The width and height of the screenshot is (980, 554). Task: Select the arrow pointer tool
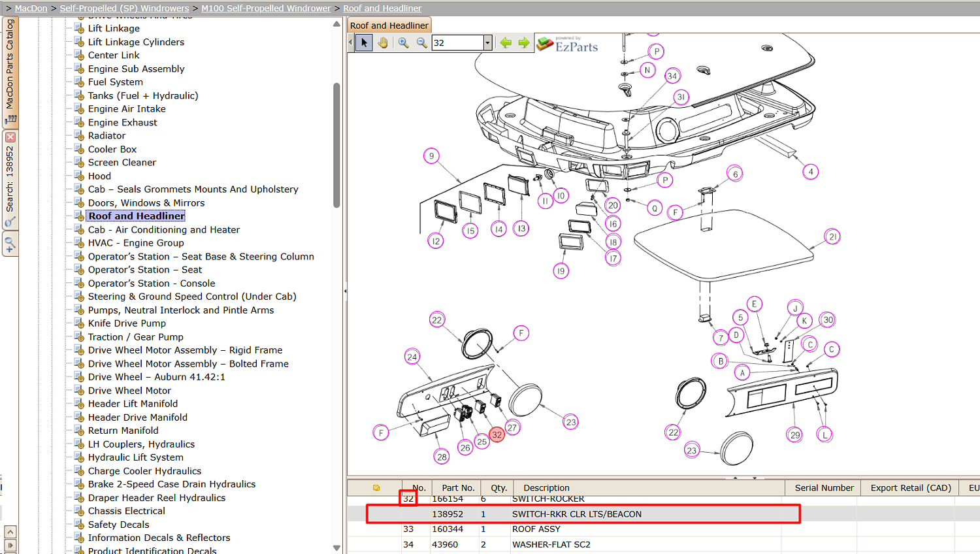(365, 42)
